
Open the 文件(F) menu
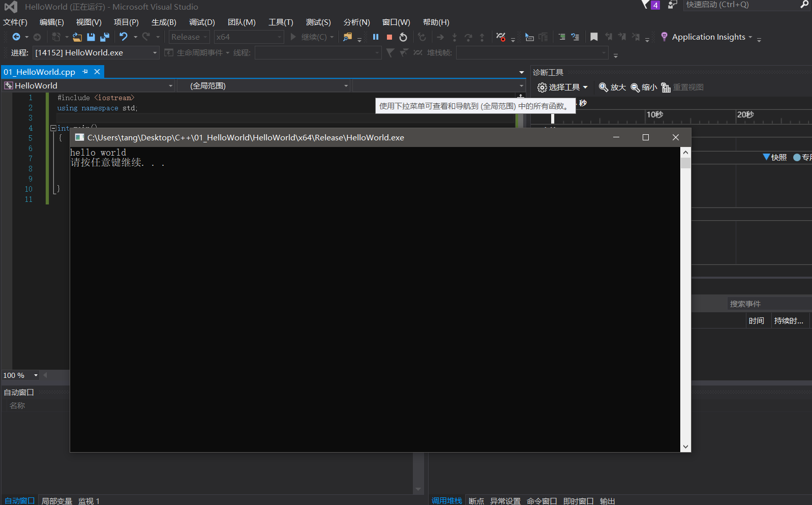15,22
